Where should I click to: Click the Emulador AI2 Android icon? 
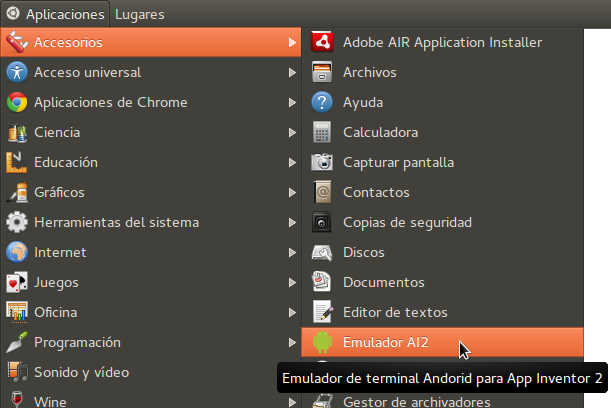[x=322, y=342]
